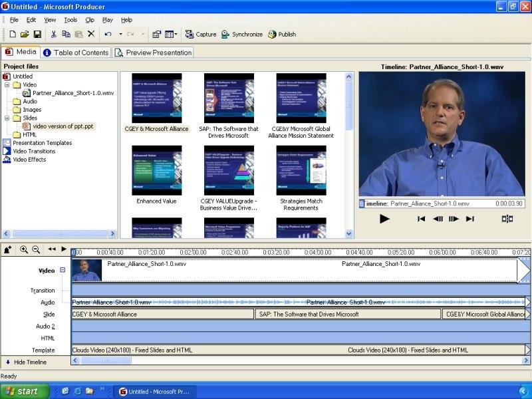Screen dimensions: 532x399
Task: Collapse the Video folder in tree
Action: pos(7,85)
